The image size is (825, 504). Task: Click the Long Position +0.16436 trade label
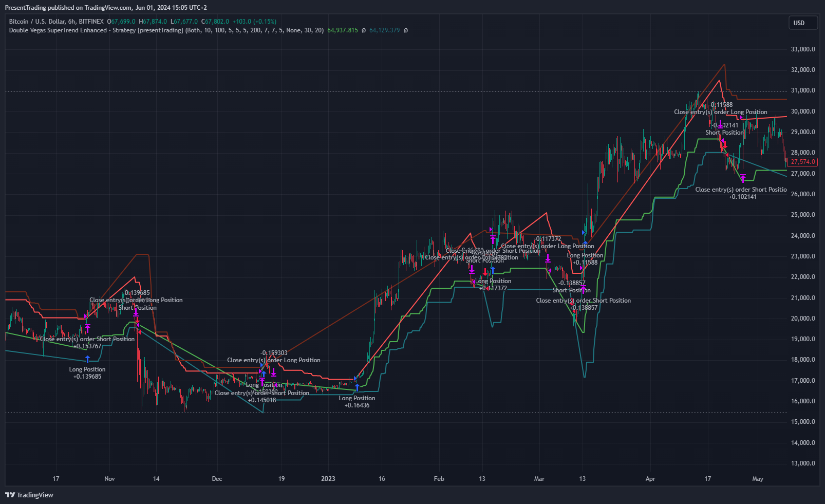357,402
